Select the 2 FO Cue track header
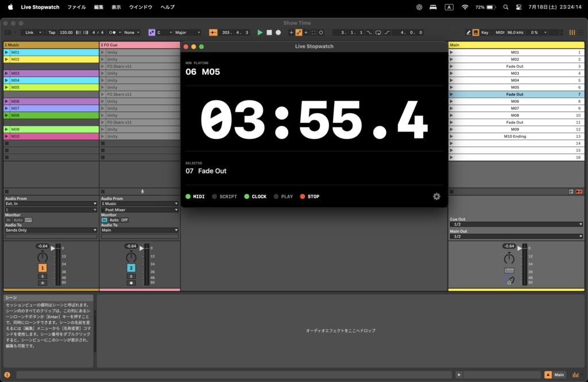 [x=140, y=45]
